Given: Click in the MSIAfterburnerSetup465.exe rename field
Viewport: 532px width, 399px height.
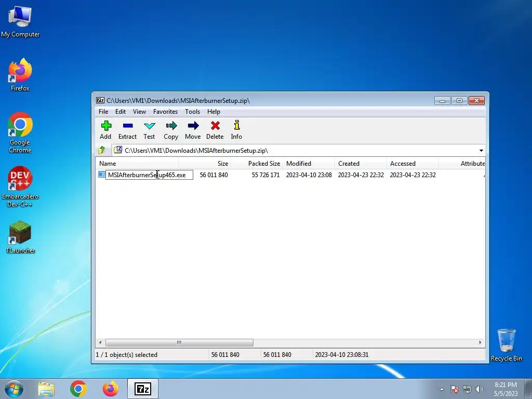Looking at the screenshot, I should click(x=149, y=175).
